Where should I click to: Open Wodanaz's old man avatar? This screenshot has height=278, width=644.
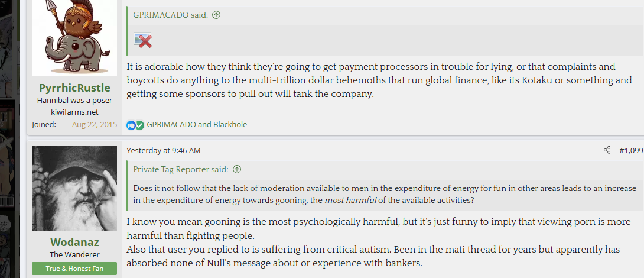click(x=74, y=188)
